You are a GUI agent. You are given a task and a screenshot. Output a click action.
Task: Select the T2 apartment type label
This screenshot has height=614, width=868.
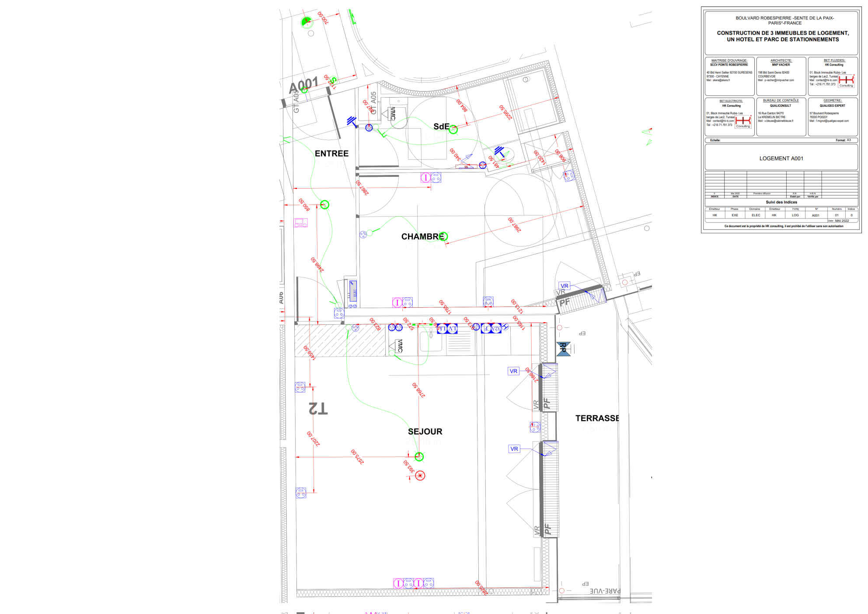318,408
